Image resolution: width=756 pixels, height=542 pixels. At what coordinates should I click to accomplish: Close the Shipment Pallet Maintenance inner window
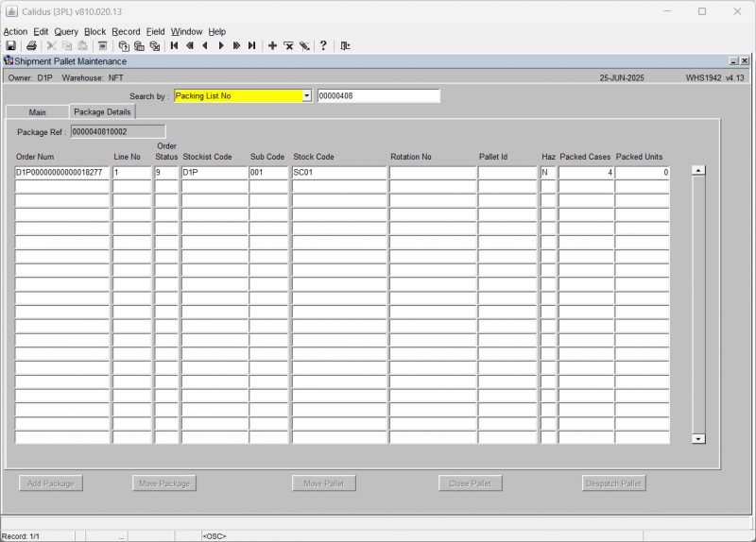[x=745, y=61]
